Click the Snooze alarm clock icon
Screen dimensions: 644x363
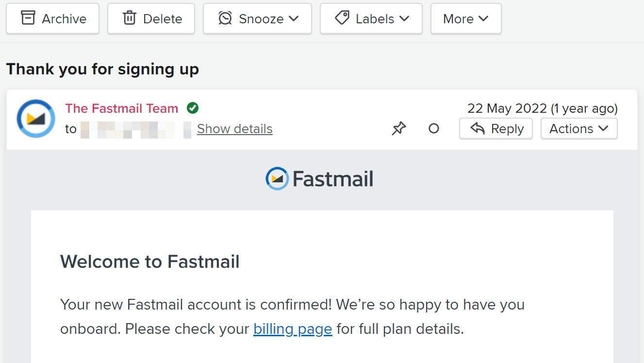pos(225,18)
